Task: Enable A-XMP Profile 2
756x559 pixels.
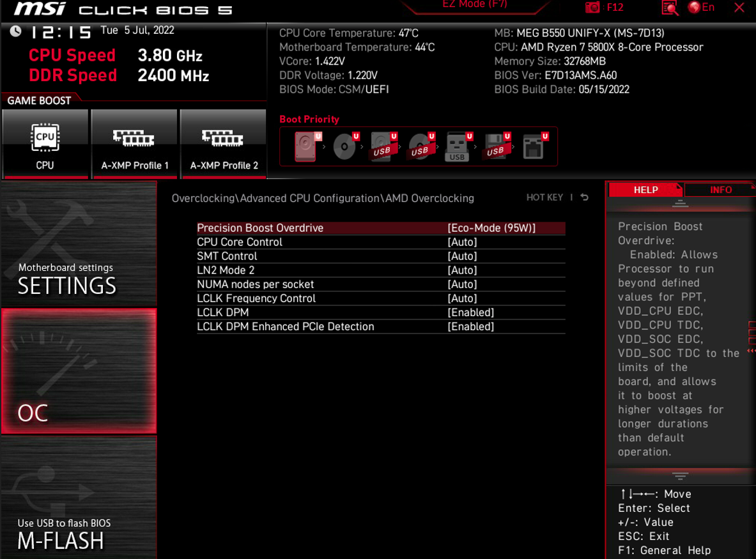Action: pyautogui.click(x=224, y=144)
